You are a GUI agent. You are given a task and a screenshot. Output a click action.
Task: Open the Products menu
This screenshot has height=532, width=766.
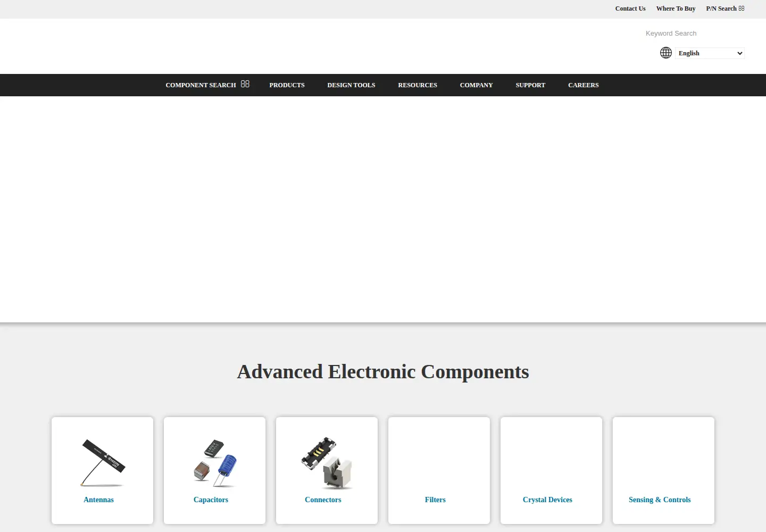coord(287,85)
